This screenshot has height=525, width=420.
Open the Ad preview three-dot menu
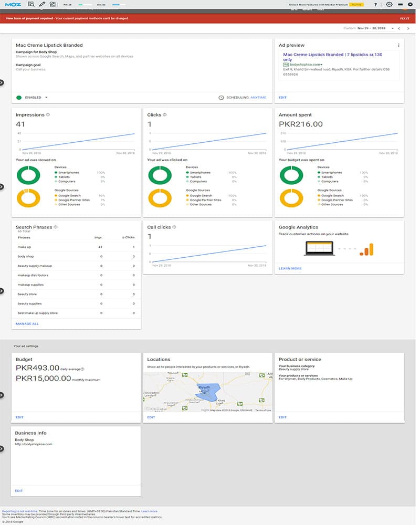pyautogui.click(x=398, y=45)
